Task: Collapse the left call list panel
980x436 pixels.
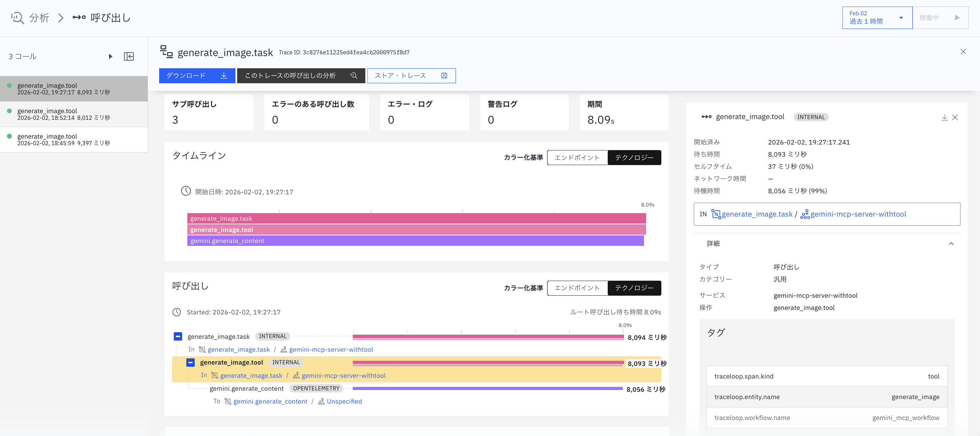Action: click(129, 56)
